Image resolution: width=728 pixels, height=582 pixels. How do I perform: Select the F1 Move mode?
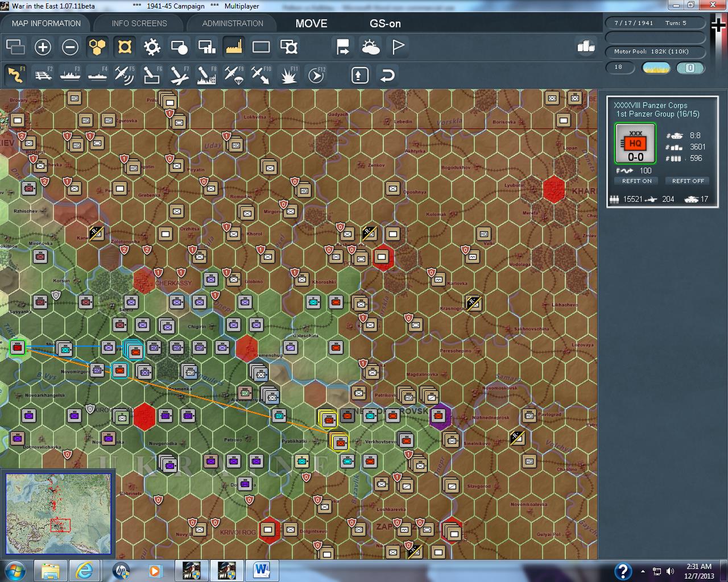[x=15, y=75]
